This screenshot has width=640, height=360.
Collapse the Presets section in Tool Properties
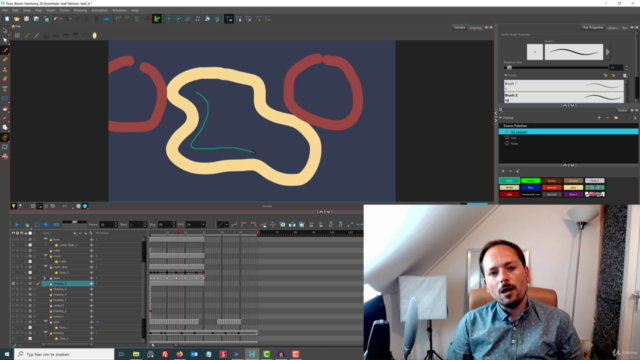[x=506, y=76]
